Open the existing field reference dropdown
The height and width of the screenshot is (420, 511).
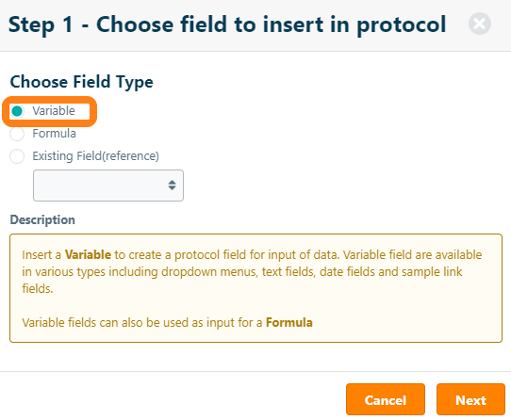[108, 186]
